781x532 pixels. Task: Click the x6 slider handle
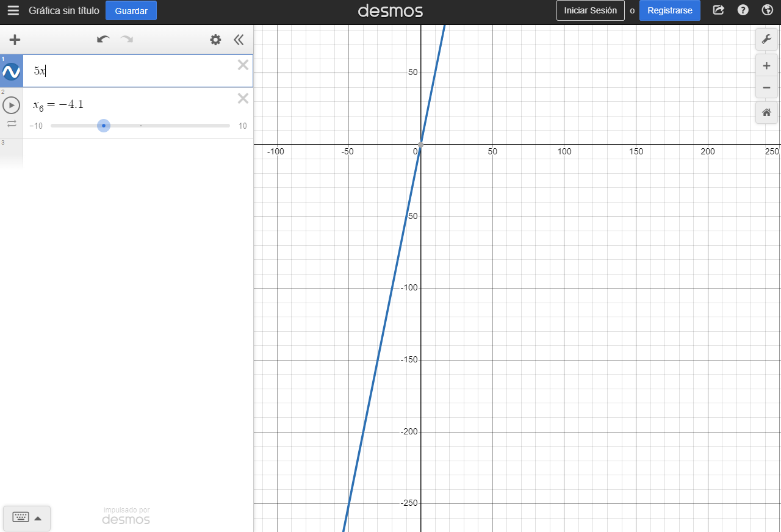pos(104,126)
